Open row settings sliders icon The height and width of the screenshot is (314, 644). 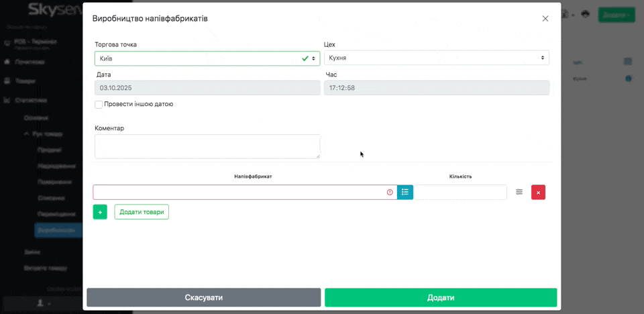[x=519, y=192]
